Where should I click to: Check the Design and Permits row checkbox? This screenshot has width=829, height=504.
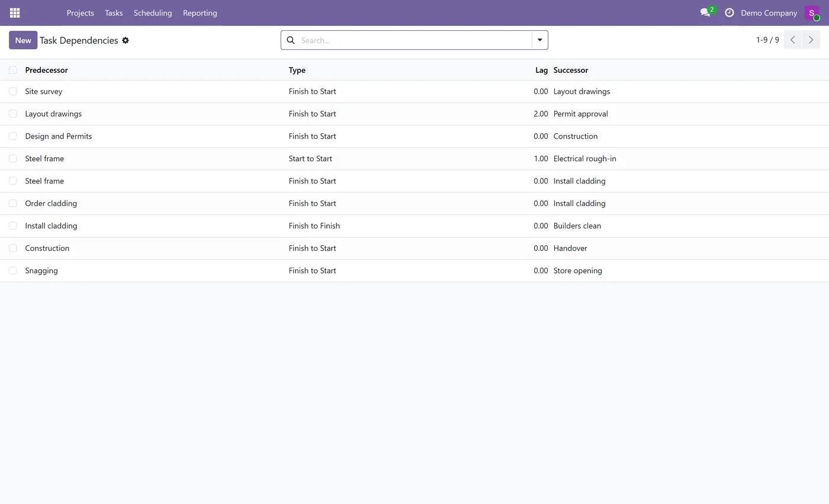tap(13, 136)
